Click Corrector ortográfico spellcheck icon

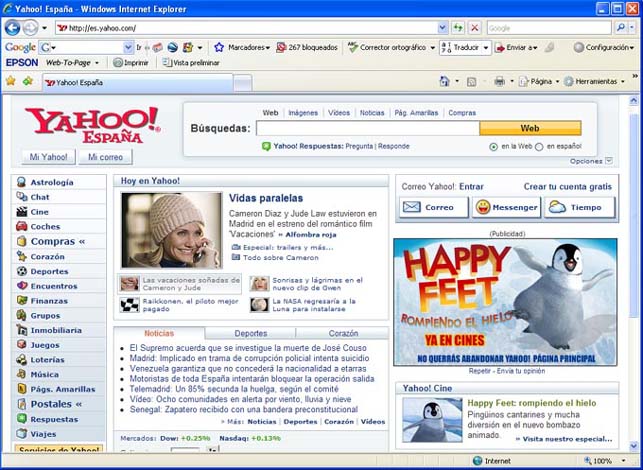coord(353,47)
